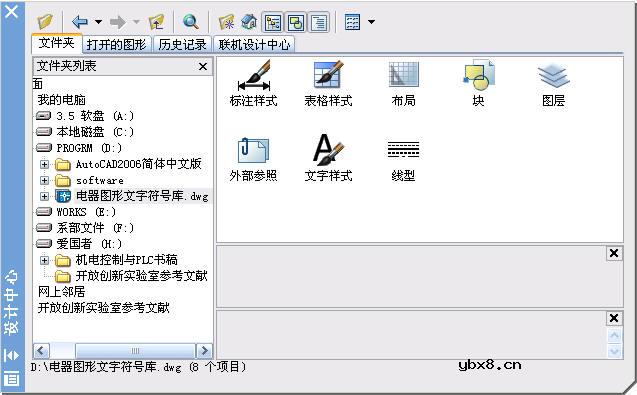Select 系部文件 (F:) drive
637x395 pixels.
(85, 228)
